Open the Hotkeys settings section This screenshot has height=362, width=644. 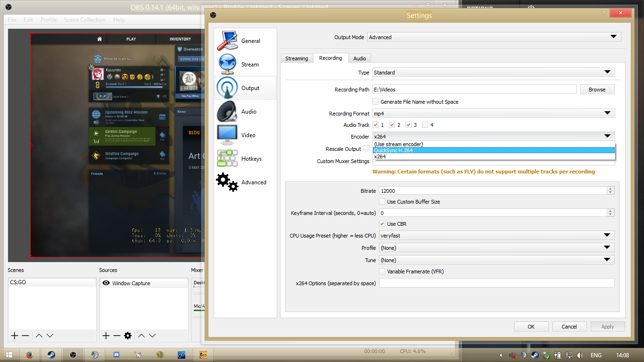pos(245,158)
